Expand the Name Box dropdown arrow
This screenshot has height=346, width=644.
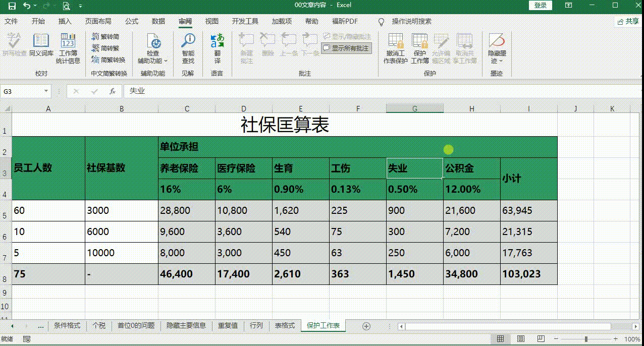[x=46, y=91]
